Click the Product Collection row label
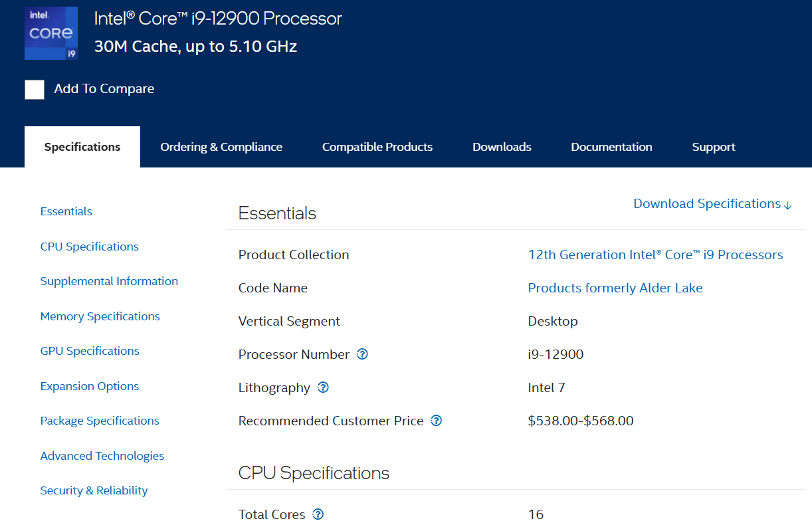Viewport: 812px width, 525px height. [294, 255]
